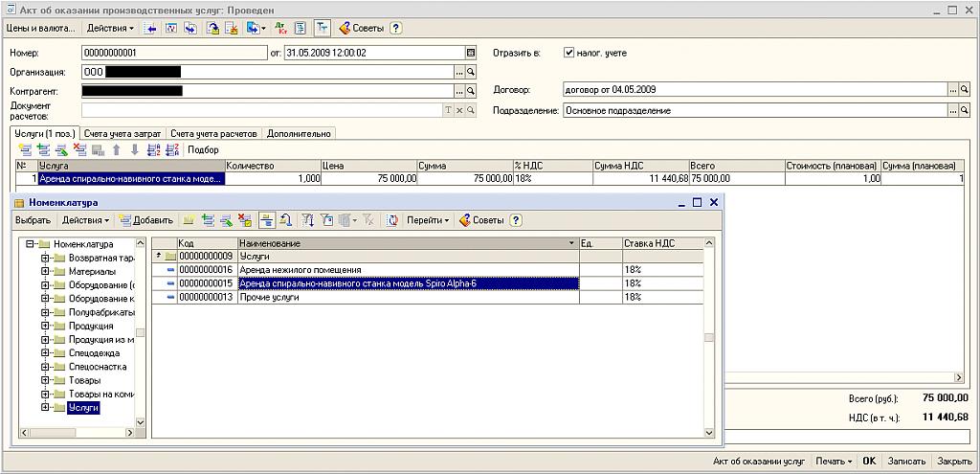The width and height of the screenshot is (980, 474).
Task: Click the help question mark next to Советы
Action: pos(396,29)
